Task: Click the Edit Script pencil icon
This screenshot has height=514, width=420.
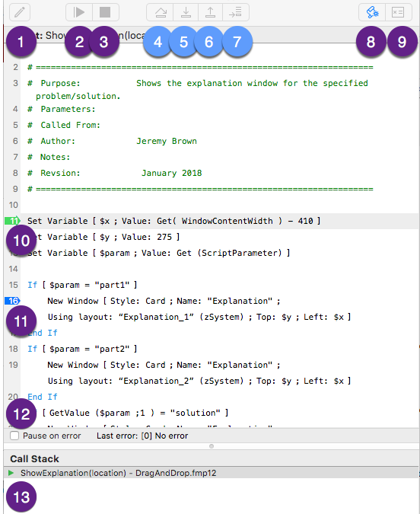Action: point(20,12)
